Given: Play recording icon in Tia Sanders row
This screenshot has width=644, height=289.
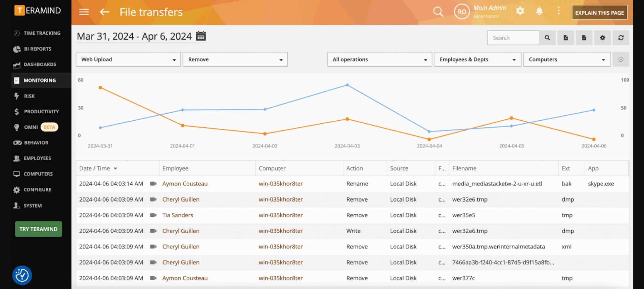Looking at the screenshot, I should tap(153, 215).
